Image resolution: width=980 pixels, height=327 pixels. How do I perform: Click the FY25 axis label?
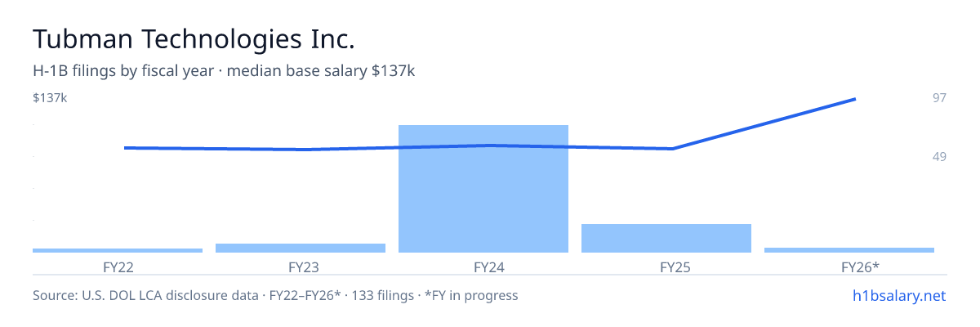[667, 267]
